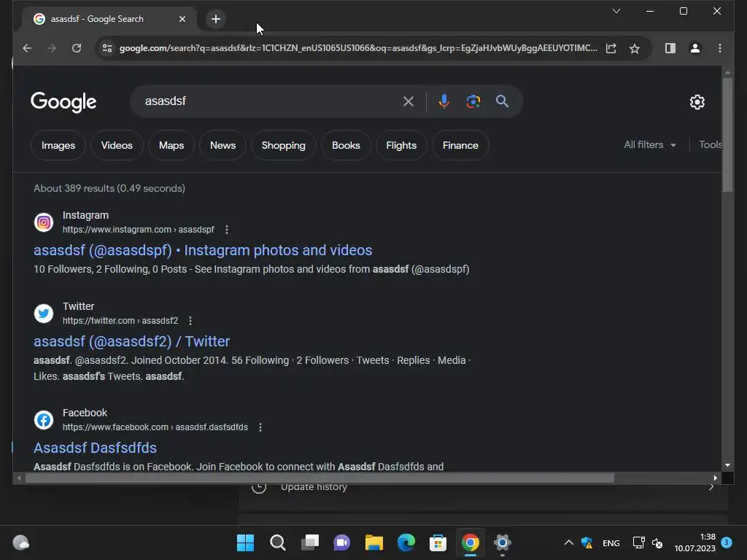The image size is (747, 560).
Task: Open File Explorer from taskbar
Action: [x=374, y=542]
